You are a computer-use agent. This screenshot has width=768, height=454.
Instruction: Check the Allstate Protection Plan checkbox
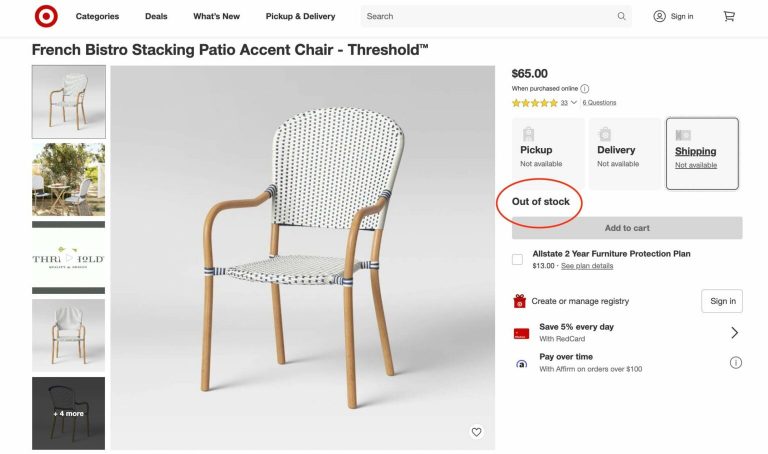[x=517, y=259]
